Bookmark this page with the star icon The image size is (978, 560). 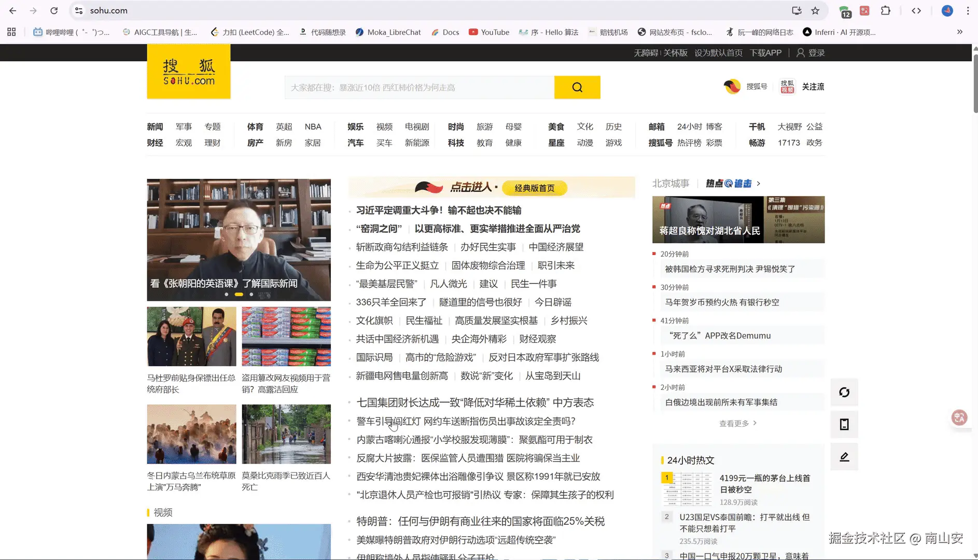coord(815,10)
